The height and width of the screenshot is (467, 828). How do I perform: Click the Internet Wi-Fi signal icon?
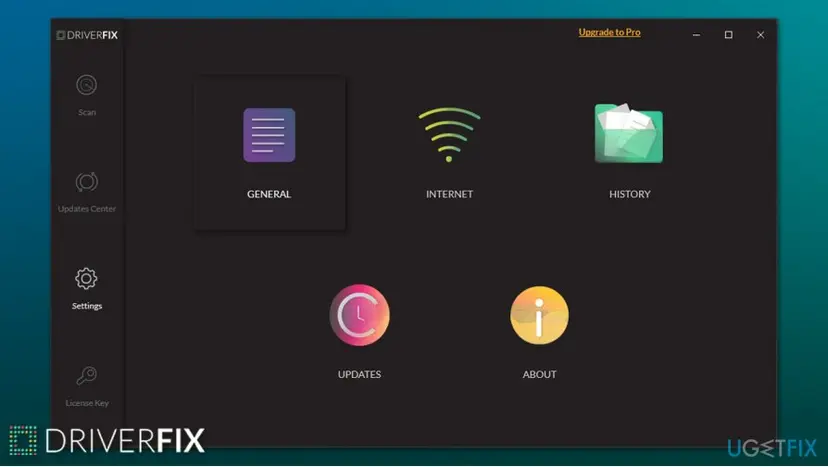[x=449, y=135]
